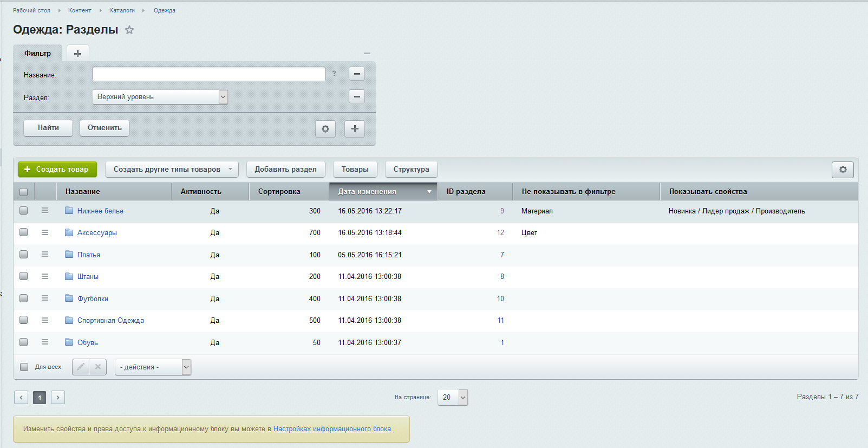Open the Раздел dropdown
Image resolution: width=868 pixels, height=448 pixels.
point(160,97)
